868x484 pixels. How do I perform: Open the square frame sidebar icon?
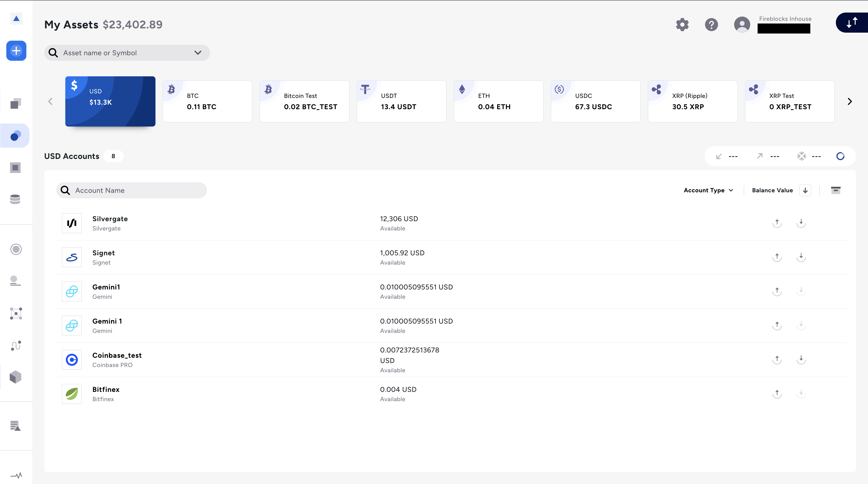[16, 167]
